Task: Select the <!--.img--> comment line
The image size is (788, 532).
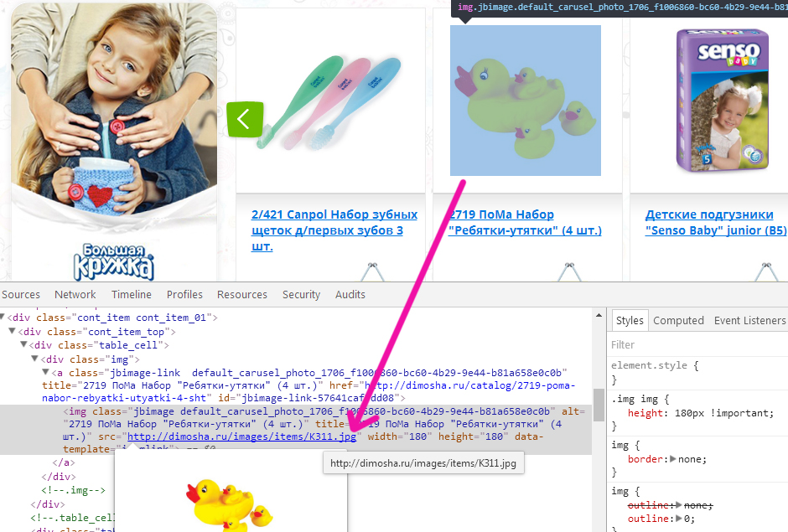Action: (74, 490)
